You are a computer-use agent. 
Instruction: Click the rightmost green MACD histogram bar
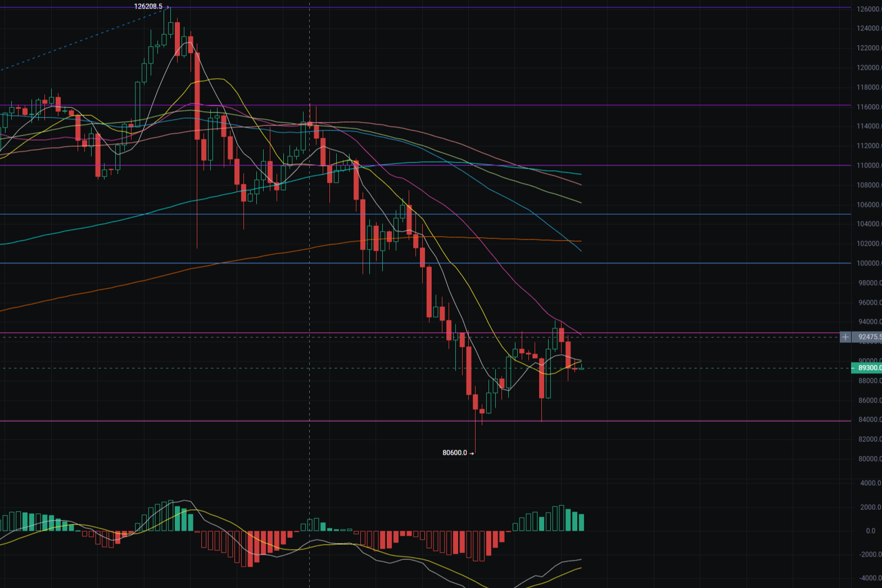[x=581, y=523]
